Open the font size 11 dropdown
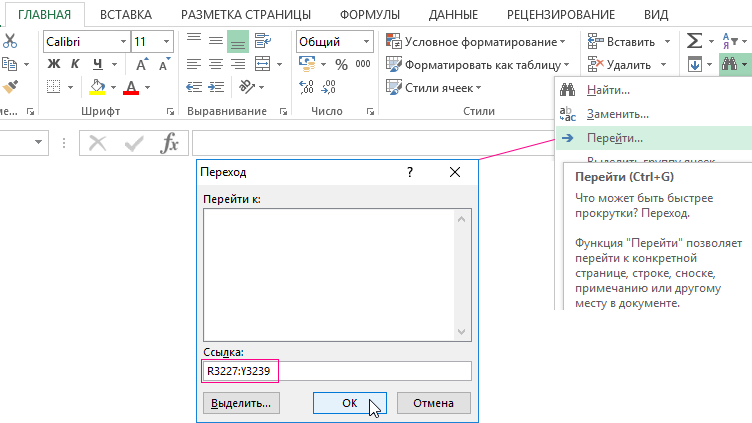This screenshot has width=752, height=423. coord(166,42)
